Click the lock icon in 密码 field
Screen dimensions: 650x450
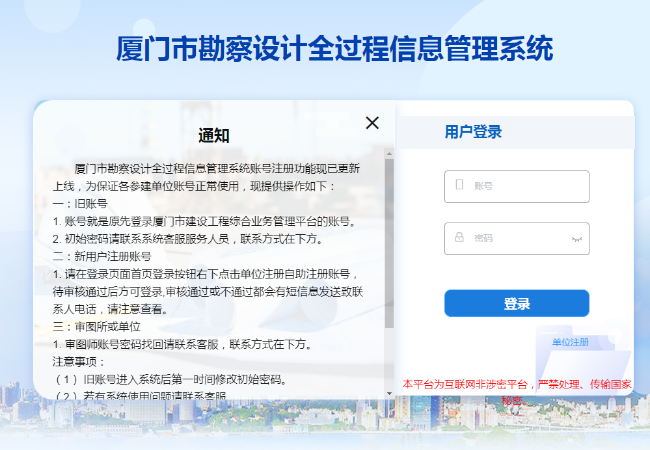(x=459, y=238)
